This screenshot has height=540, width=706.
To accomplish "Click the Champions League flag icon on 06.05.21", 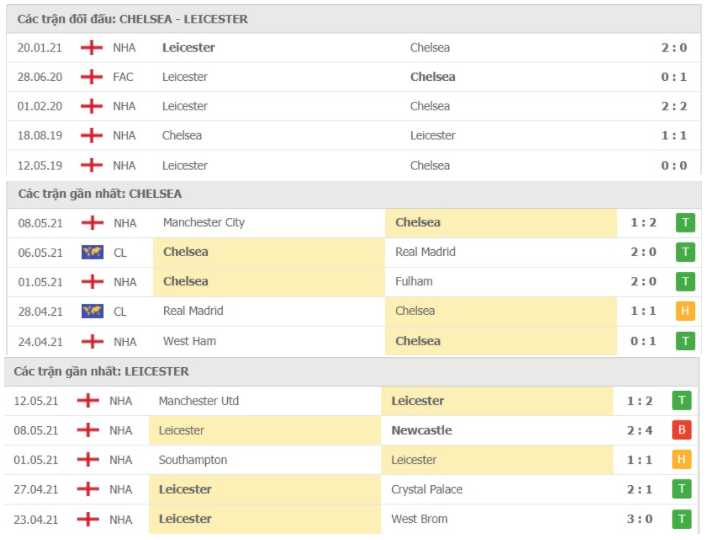I will 92,252.
